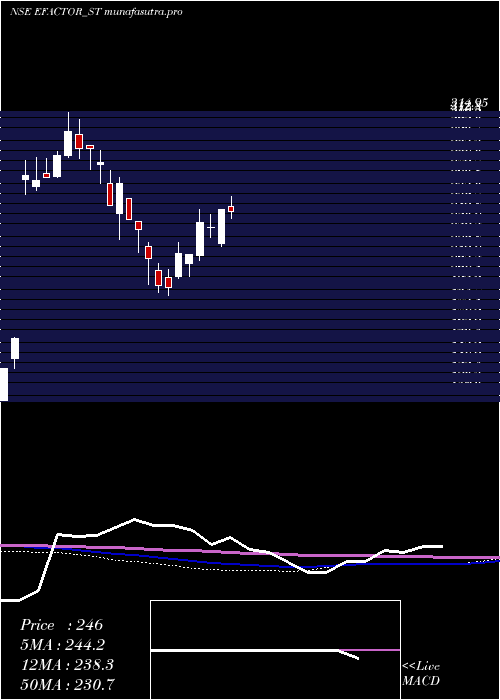Click the tallest white candle at the peak
The image size is (500, 700).
(68, 143)
